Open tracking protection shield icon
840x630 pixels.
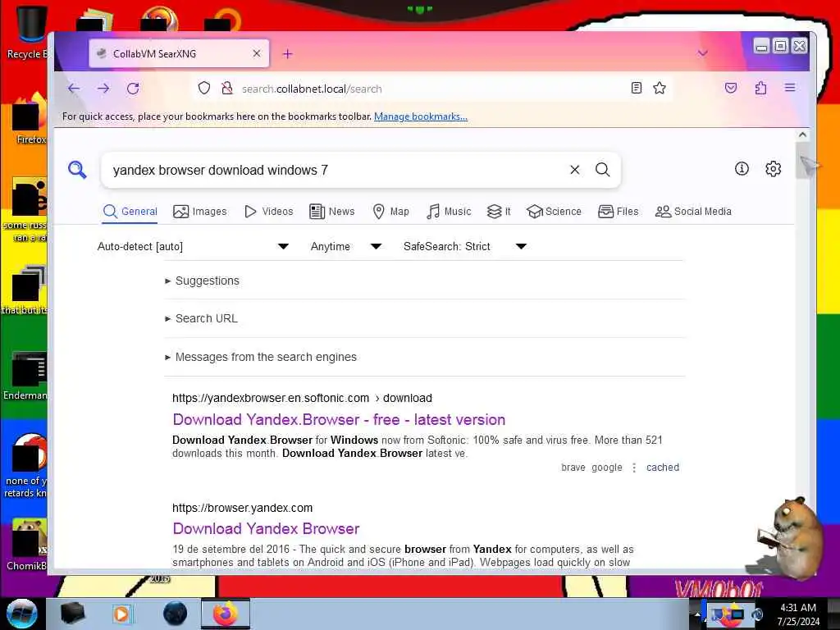[x=204, y=88]
